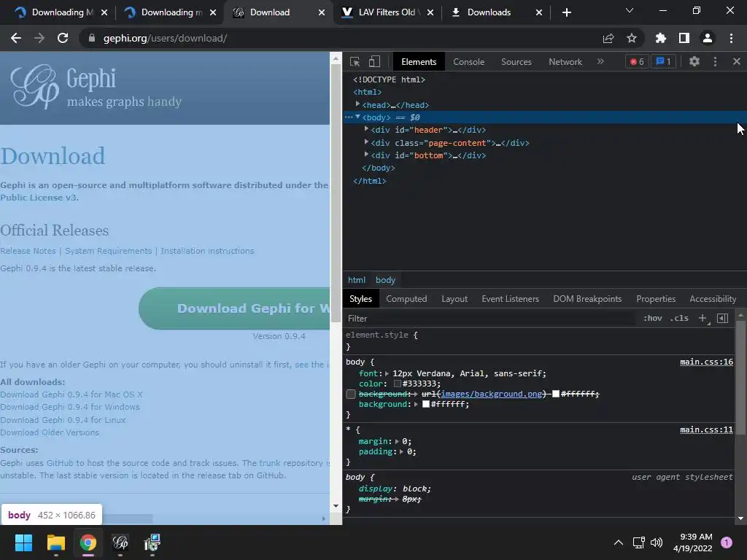This screenshot has width=747, height=560.
Task: Switch to the Console tab
Action: point(468,62)
